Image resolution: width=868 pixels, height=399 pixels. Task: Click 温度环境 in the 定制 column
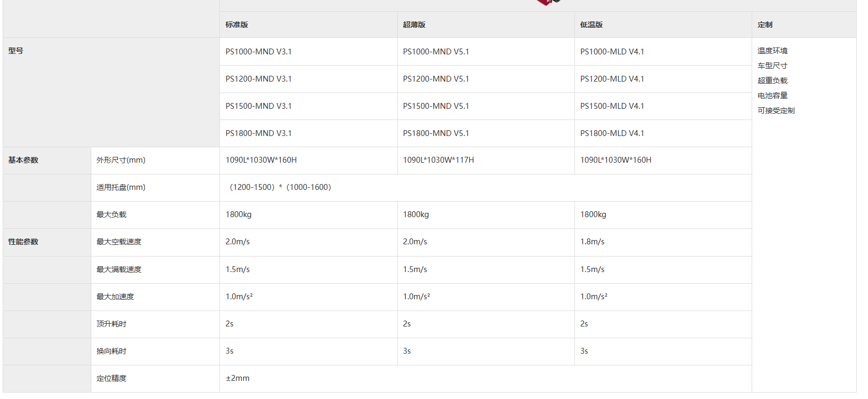click(x=772, y=51)
